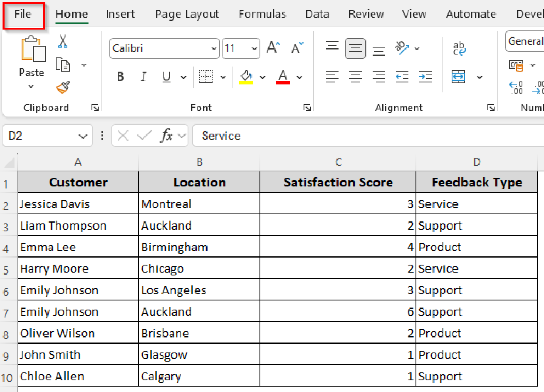
Task: Increase the indent level
Action: (x=425, y=76)
